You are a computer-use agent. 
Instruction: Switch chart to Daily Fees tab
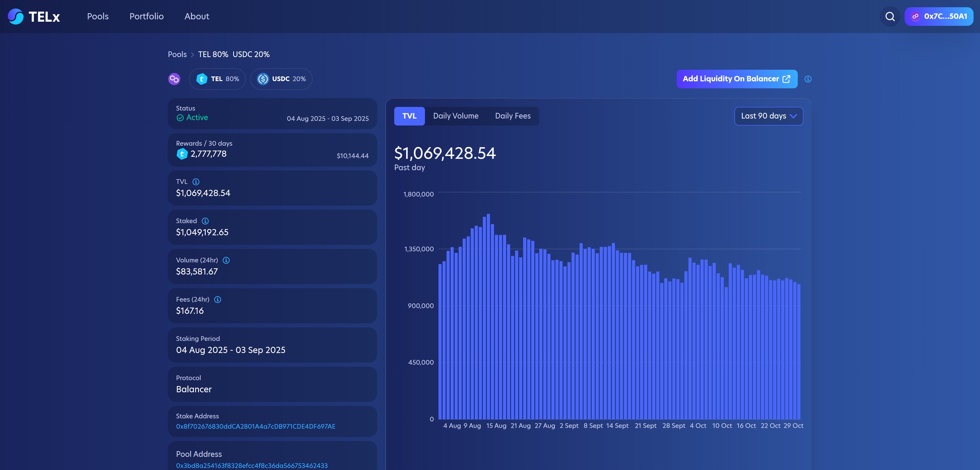tap(512, 116)
